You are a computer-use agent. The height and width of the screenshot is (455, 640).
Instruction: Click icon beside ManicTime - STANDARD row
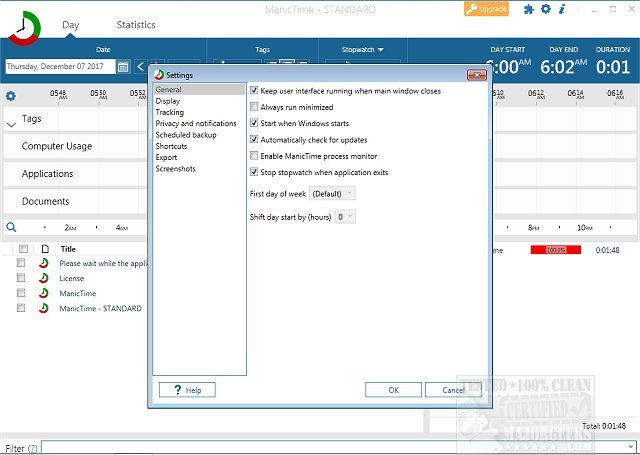tap(44, 308)
